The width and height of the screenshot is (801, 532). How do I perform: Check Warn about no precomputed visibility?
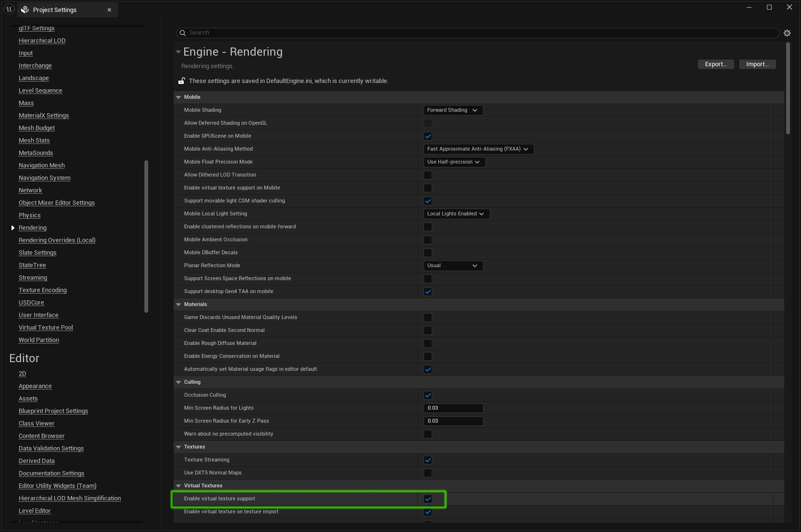click(x=428, y=434)
